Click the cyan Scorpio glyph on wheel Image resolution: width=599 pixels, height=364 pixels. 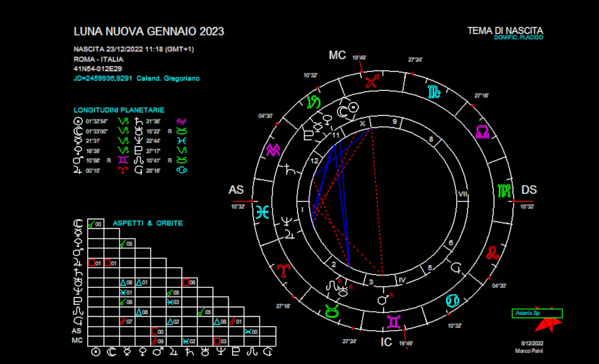[x=434, y=92]
